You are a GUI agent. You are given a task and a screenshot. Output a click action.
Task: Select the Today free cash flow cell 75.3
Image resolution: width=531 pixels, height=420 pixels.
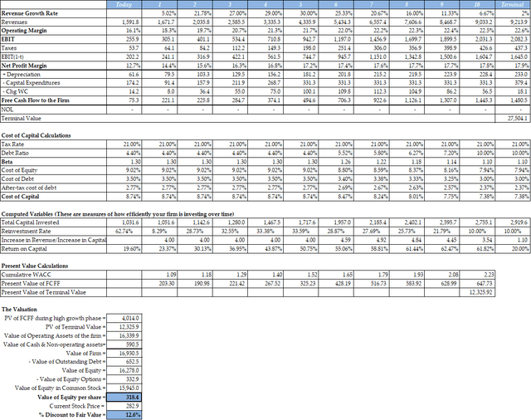tap(124, 100)
